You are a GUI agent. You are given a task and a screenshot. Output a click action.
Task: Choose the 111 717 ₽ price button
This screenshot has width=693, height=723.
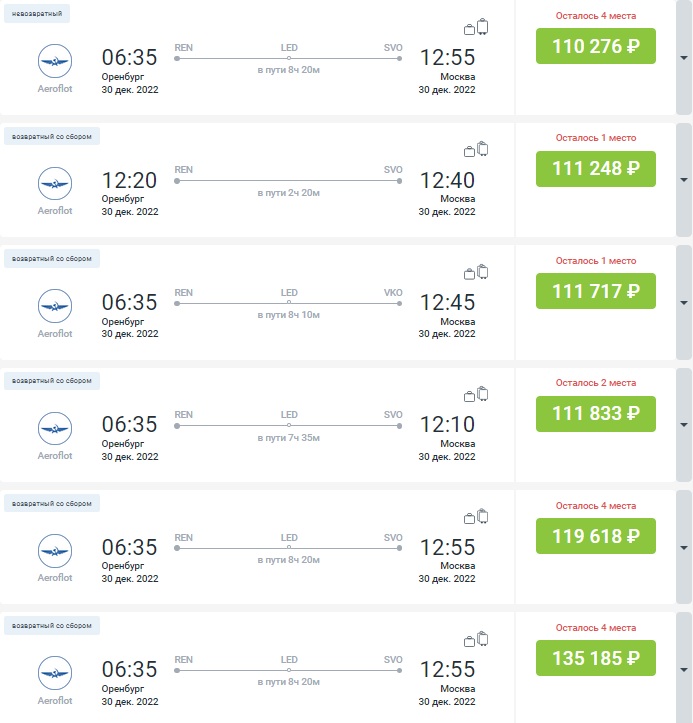(x=595, y=291)
